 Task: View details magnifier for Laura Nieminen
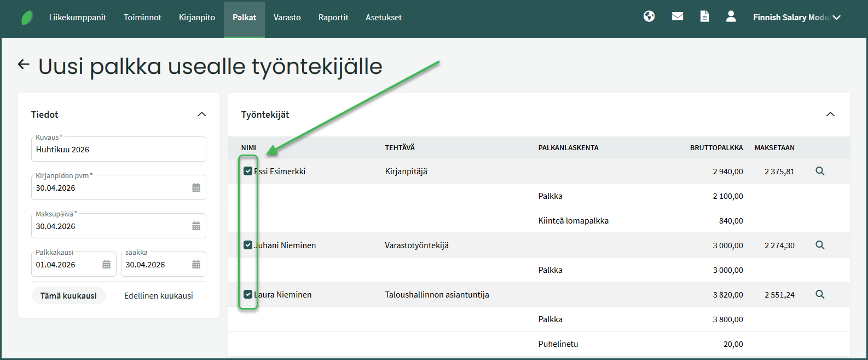point(820,294)
